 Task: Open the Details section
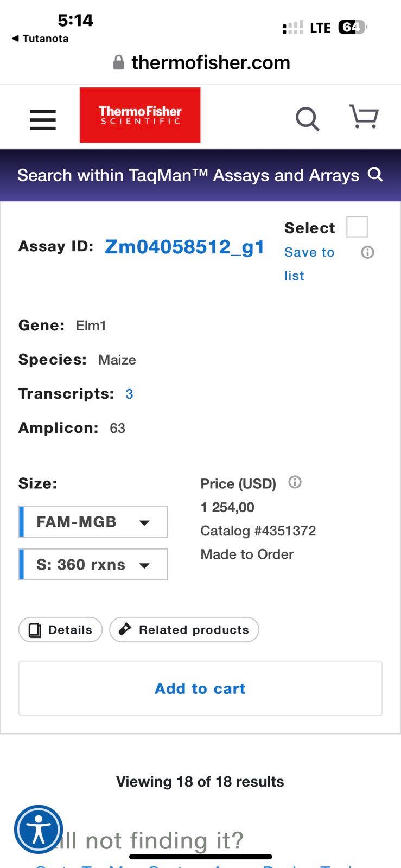60,630
